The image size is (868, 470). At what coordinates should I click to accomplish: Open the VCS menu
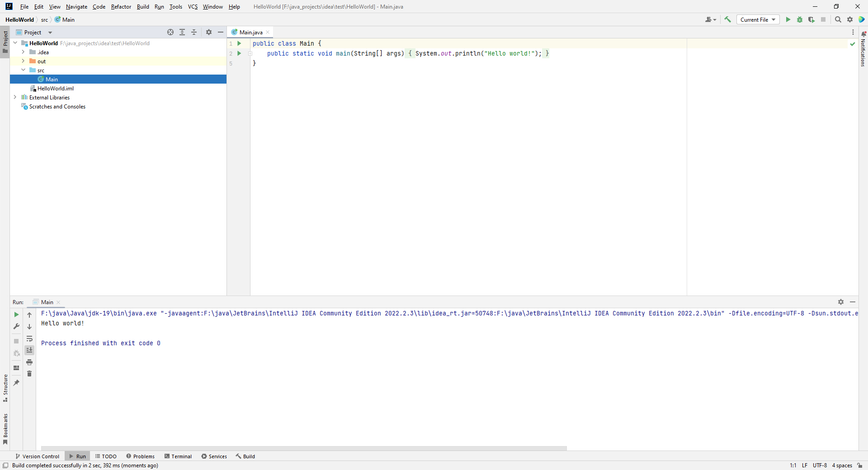(x=193, y=6)
